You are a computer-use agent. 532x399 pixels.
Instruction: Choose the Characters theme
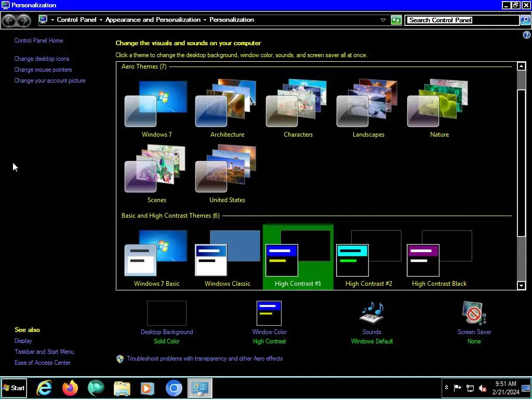point(298,108)
